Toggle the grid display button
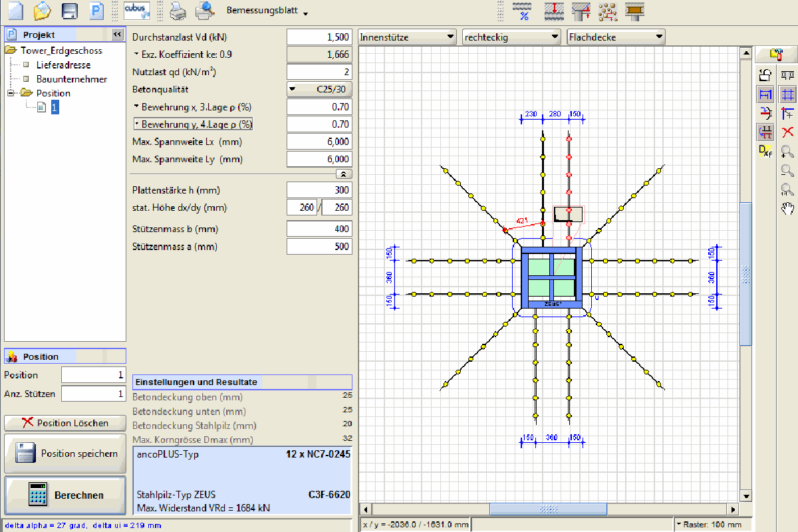 click(x=788, y=94)
